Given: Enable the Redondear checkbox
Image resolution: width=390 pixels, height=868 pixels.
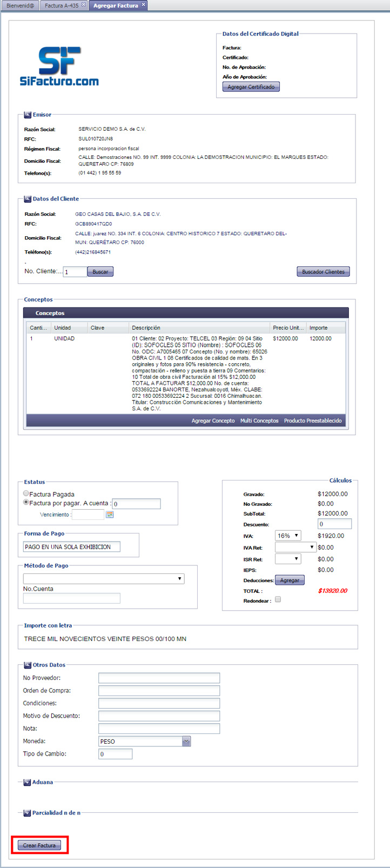Looking at the screenshot, I should pyautogui.click(x=278, y=599).
